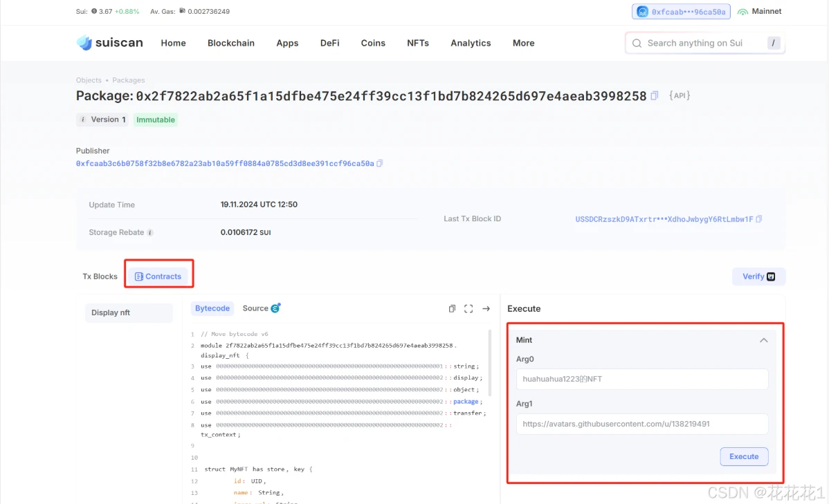Copy the bytecode with the copy icon
The height and width of the screenshot is (504, 829).
pyautogui.click(x=452, y=308)
